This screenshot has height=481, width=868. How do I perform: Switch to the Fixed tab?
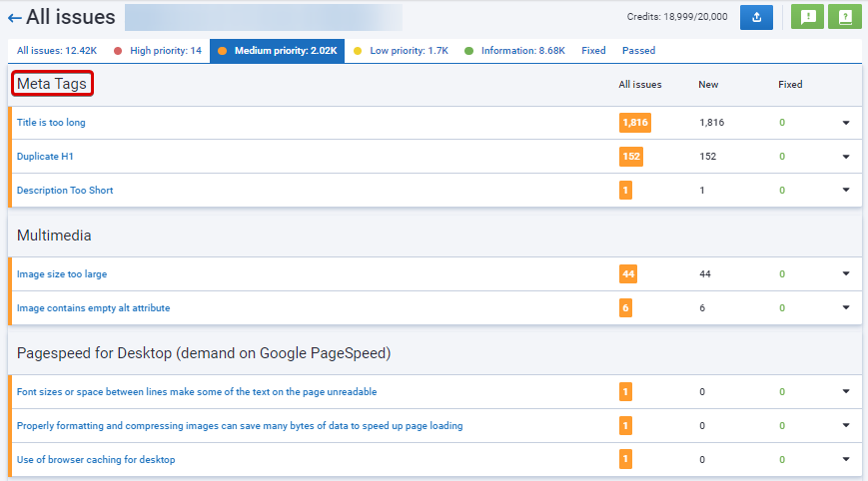pyautogui.click(x=593, y=50)
